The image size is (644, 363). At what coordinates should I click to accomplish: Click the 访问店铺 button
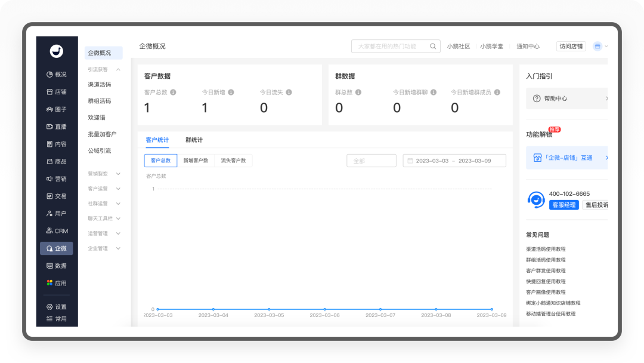point(571,46)
